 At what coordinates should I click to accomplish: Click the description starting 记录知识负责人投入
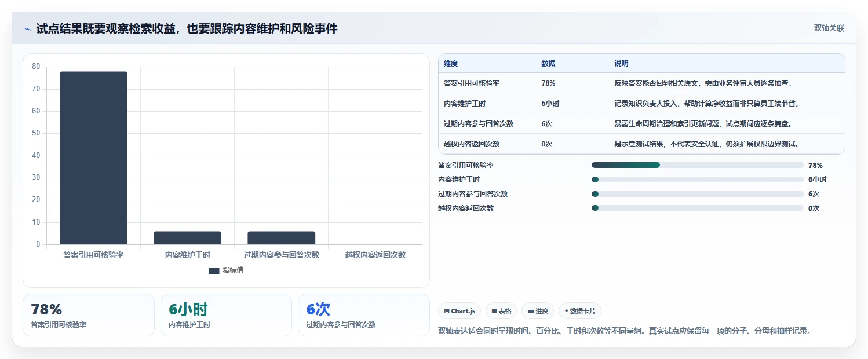706,104
